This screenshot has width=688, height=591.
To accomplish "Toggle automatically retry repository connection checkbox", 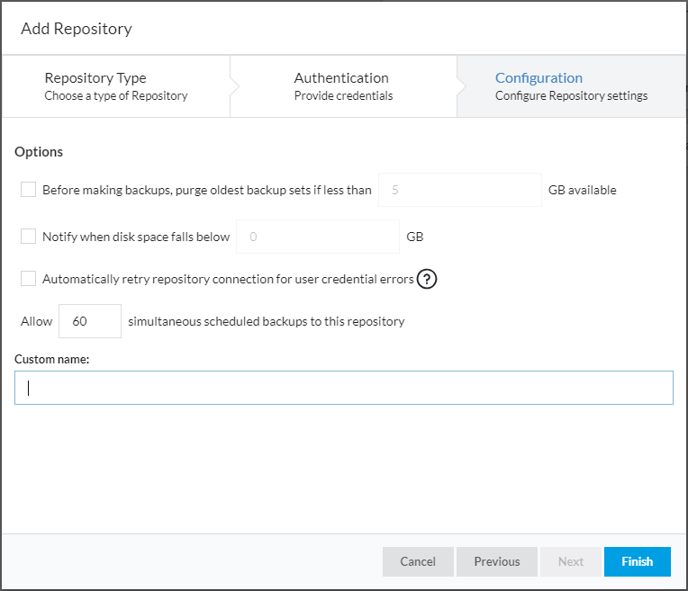I will pyautogui.click(x=29, y=279).
